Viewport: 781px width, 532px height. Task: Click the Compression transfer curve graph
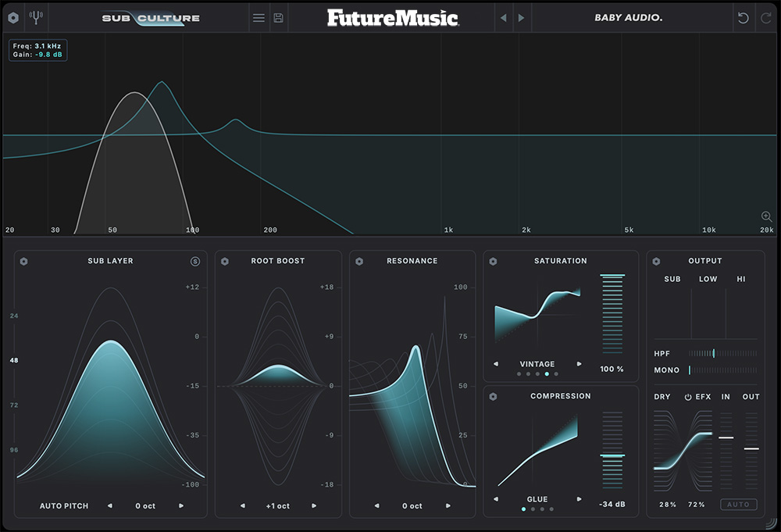[x=537, y=450]
